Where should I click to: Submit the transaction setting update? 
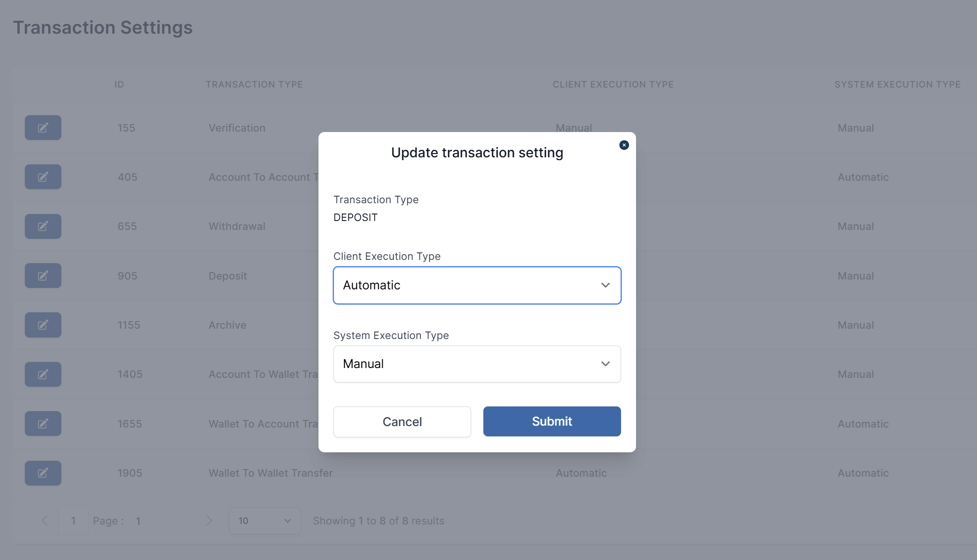tap(552, 421)
